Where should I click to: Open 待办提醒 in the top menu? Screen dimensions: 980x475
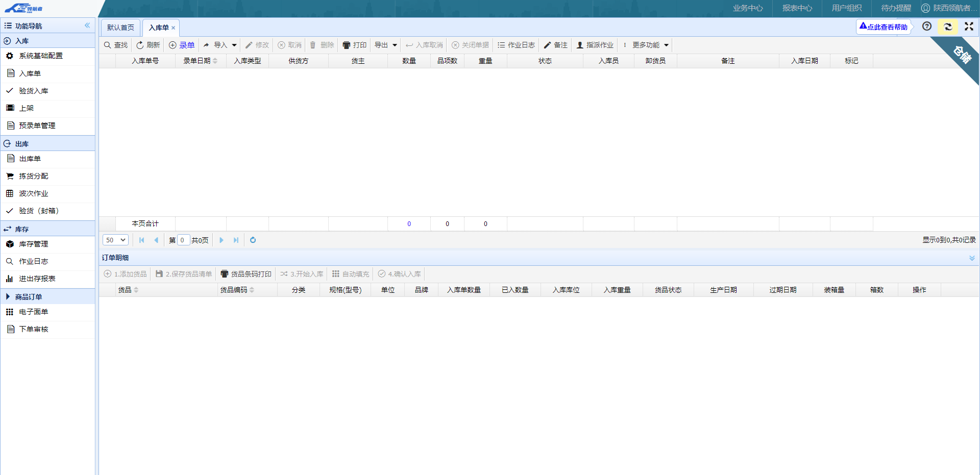pos(896,8)
